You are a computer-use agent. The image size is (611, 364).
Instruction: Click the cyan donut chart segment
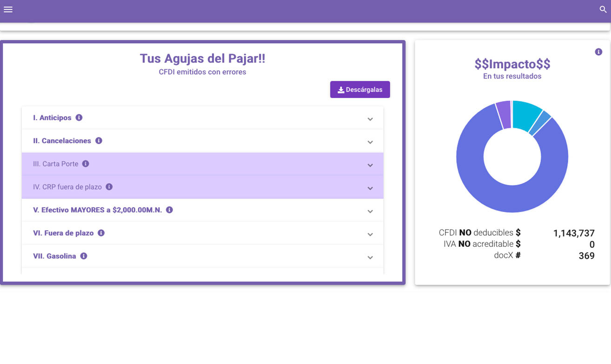tap(525, 115)
